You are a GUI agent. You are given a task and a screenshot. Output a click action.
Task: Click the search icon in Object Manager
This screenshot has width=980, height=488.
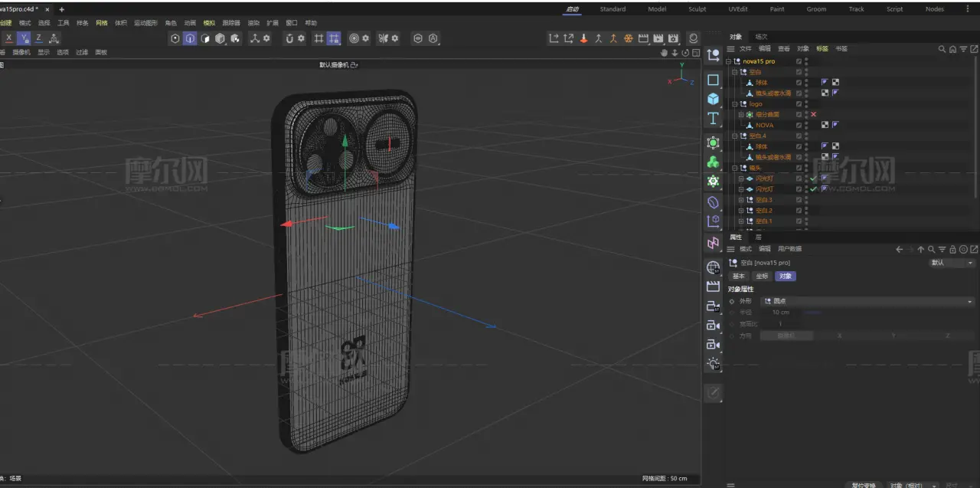click(942, 49)
